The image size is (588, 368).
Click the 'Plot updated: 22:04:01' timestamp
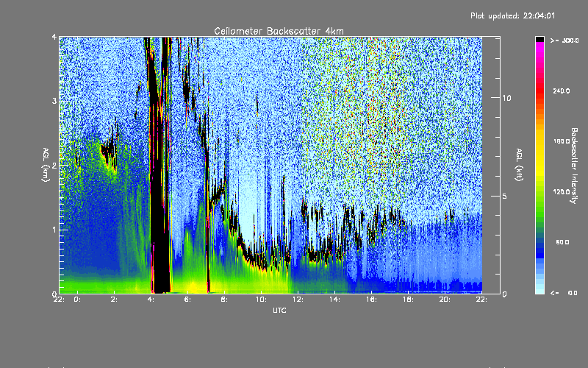[512, 15]
